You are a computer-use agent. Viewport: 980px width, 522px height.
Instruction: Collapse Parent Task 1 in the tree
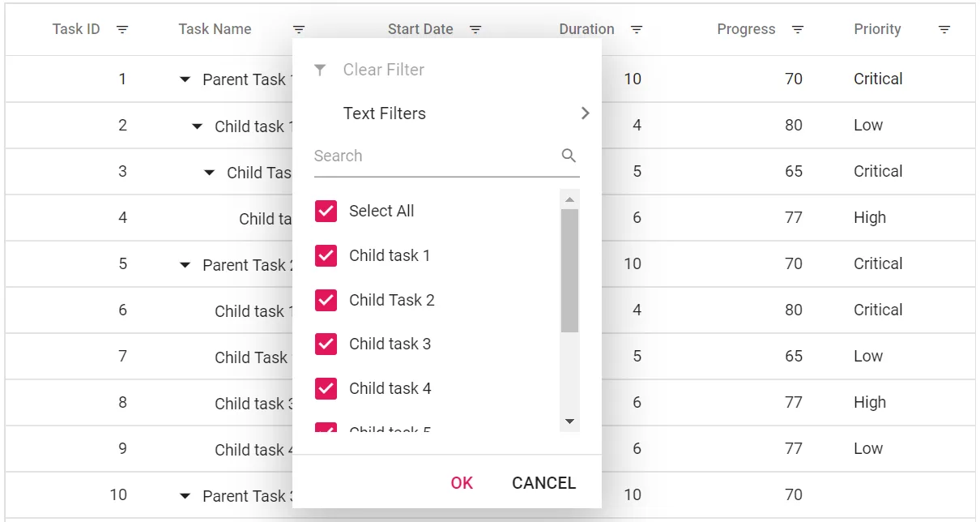185,79
